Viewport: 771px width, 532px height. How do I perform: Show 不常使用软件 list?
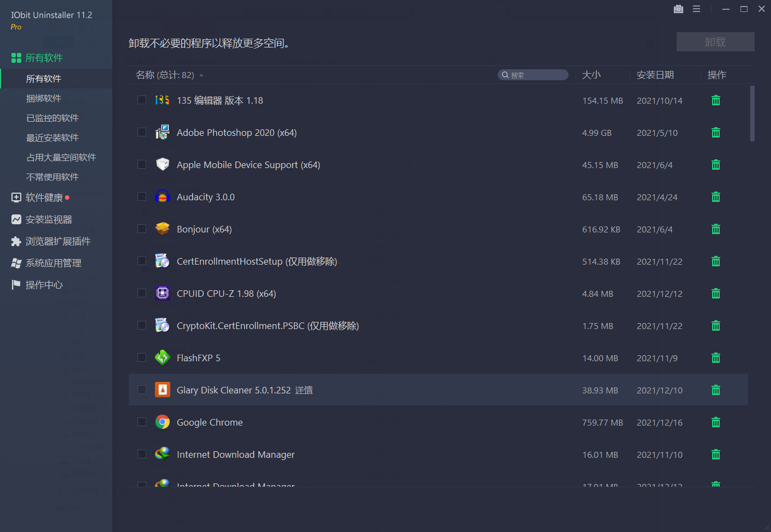tap(52, 177)
